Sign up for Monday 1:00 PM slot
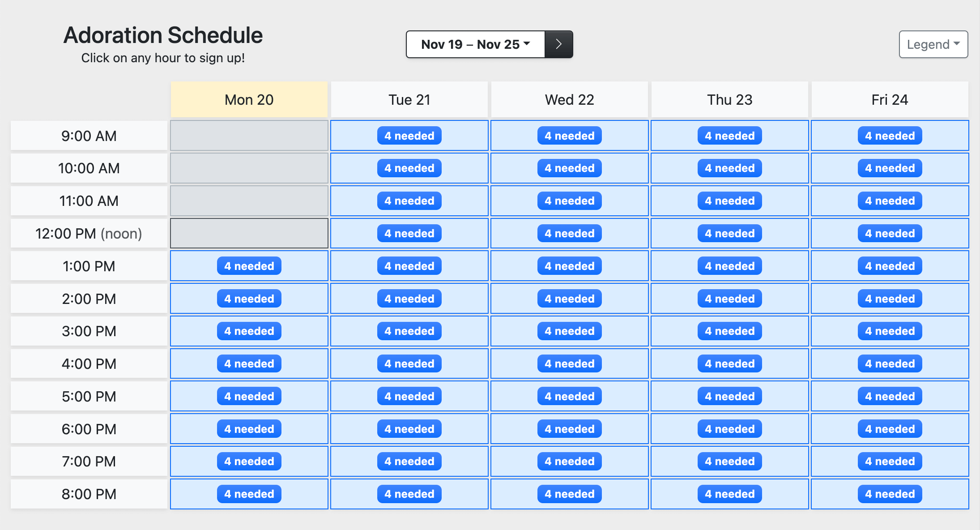 pyautogui.click(x=249, y=266)
